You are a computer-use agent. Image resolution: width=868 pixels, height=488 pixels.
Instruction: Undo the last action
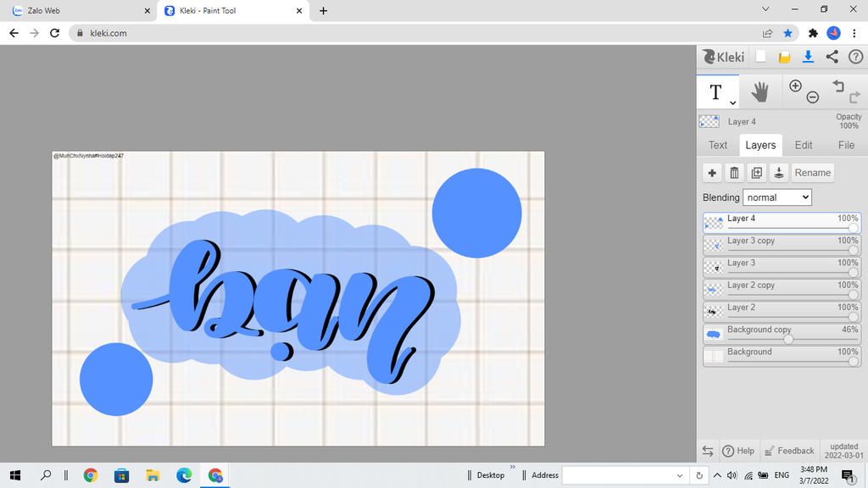pos(838,86)
